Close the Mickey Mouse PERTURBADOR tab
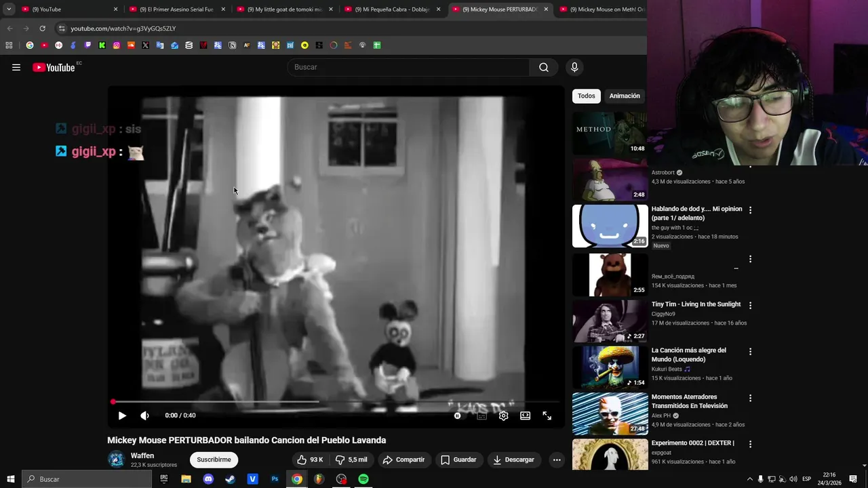 pyautogui.click(x=546, y=9)
